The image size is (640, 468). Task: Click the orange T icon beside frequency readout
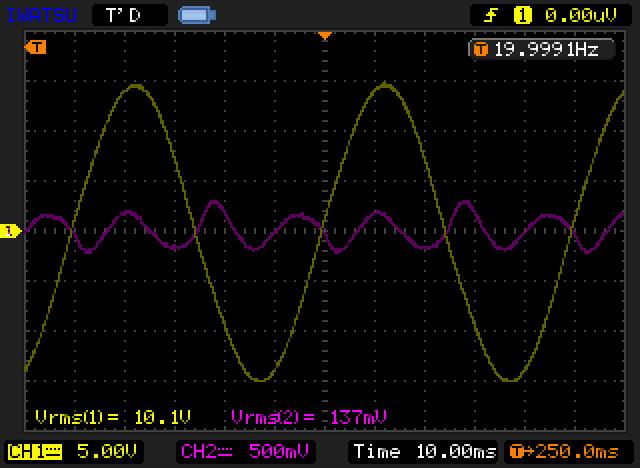(481, 48)
